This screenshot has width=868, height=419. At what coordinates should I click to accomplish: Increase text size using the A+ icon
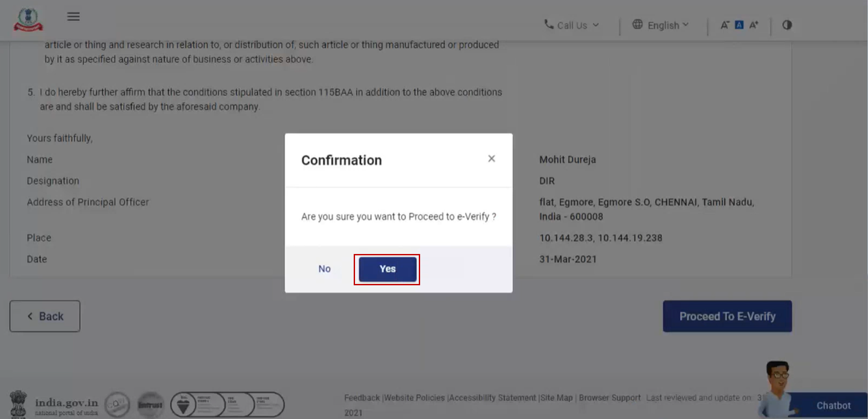(754, 25)
